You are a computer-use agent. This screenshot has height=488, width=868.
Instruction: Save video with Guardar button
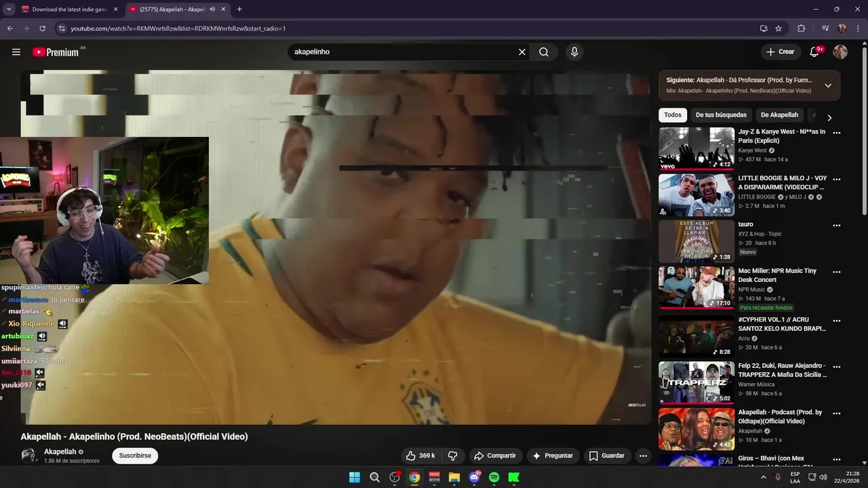click(606, 455)
